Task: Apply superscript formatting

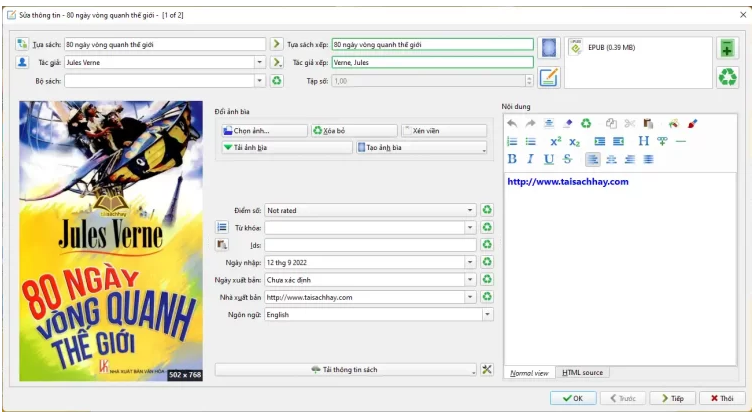Action: tap(555, 141)
